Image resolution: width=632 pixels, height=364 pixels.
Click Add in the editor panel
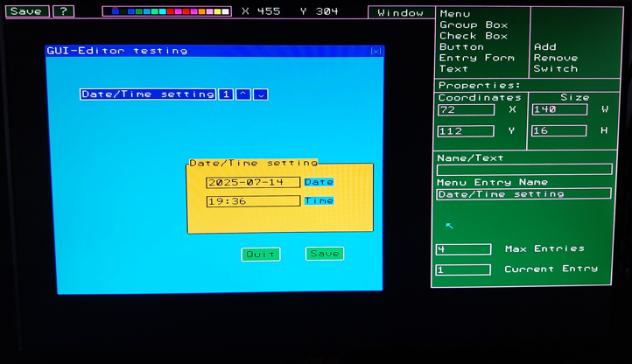pos(544,47)
